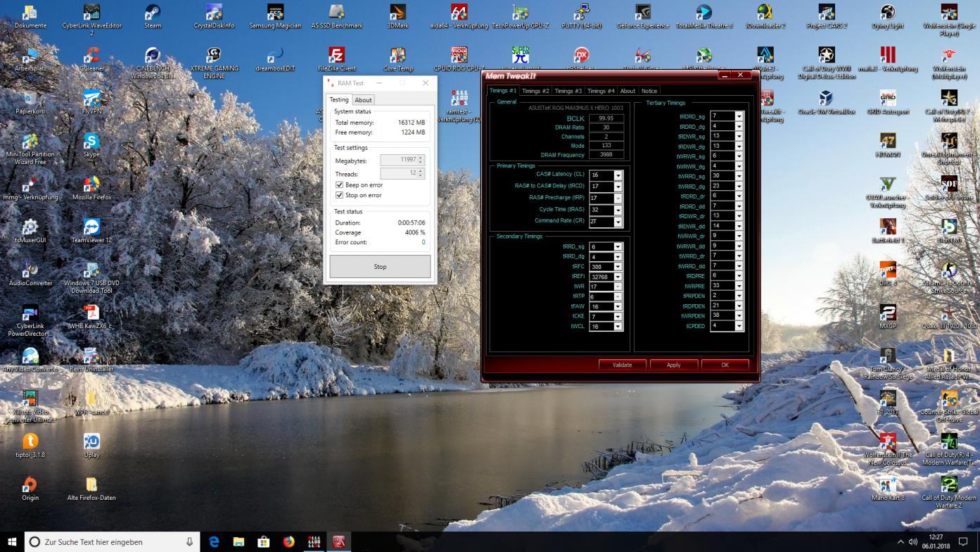The height and width of the screenshot is (552, 980).
Task: Open the Oracle VM VirtualBox icon
Action: pos(826,101)
